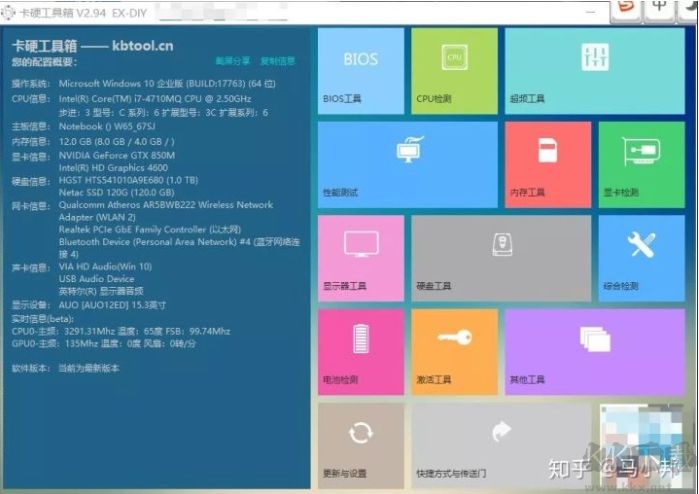
Task: Open the 快捷方式与传送门 shortcut tile
Action: pyautogui.click(x=501, y=445)
